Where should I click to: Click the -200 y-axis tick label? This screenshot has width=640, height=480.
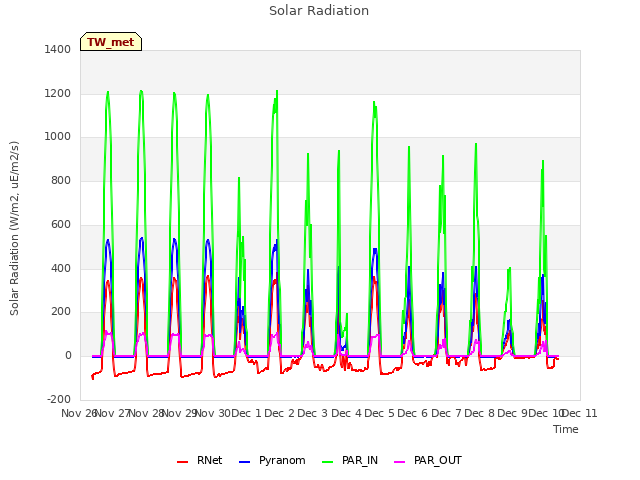tap(59, 399)
